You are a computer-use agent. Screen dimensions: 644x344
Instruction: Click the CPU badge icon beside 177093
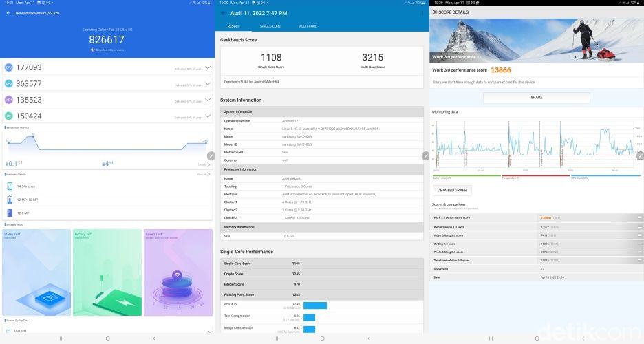[x=9, y=67]
